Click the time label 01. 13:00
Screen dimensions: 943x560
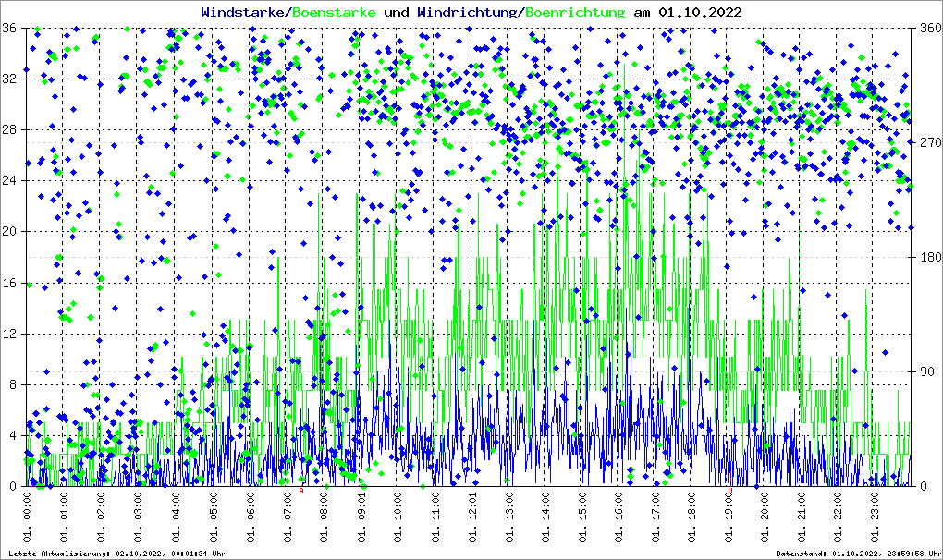509,517
